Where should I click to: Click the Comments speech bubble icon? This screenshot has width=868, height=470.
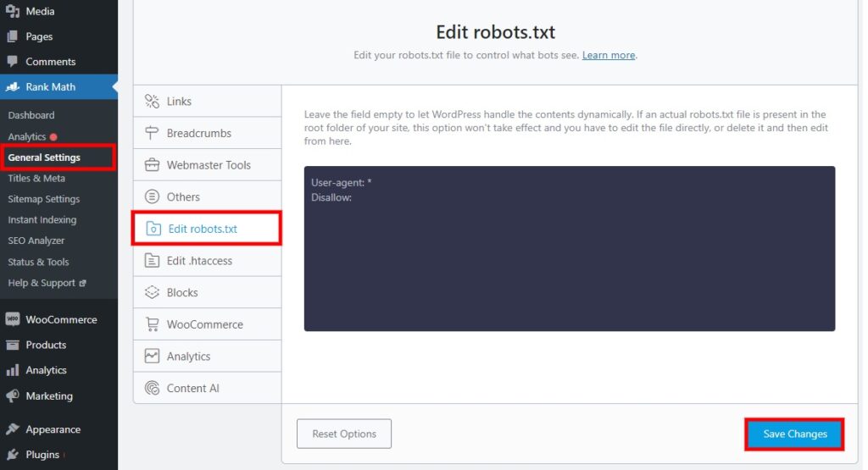[x=12, y=61]
